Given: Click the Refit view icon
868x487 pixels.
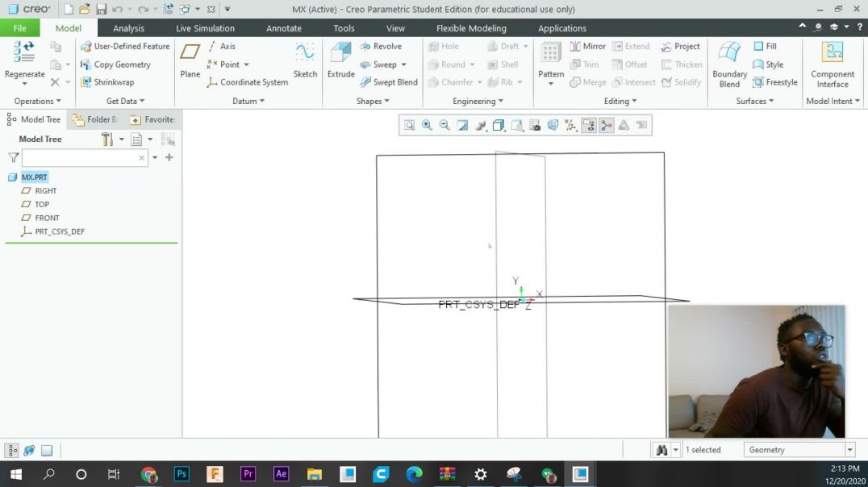Looking at the screenshot, I should point(410,125).
